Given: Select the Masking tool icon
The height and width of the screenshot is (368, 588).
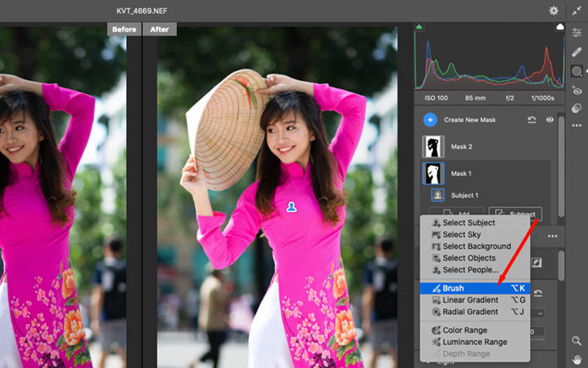Looking at the screenshot, I should point(577,71).
